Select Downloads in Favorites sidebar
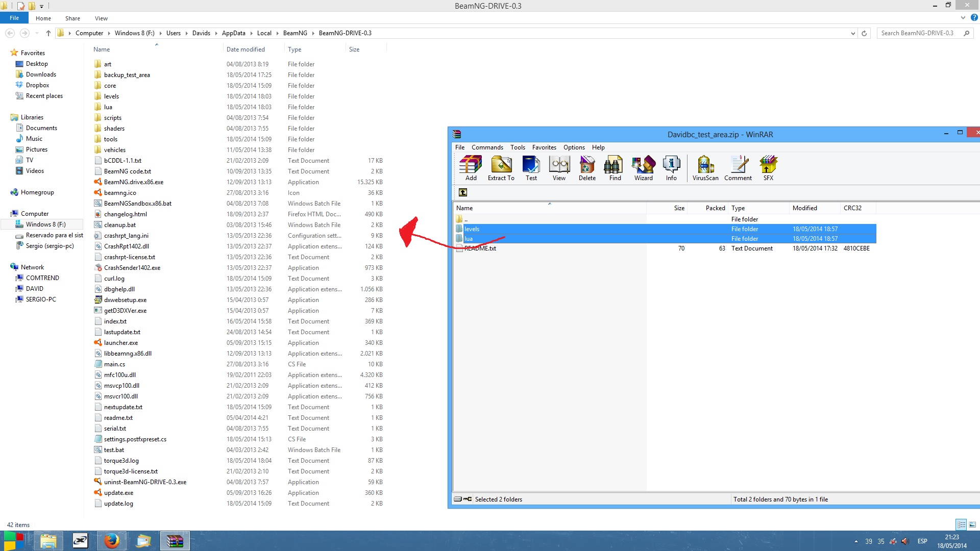 (x=41, y=74)
